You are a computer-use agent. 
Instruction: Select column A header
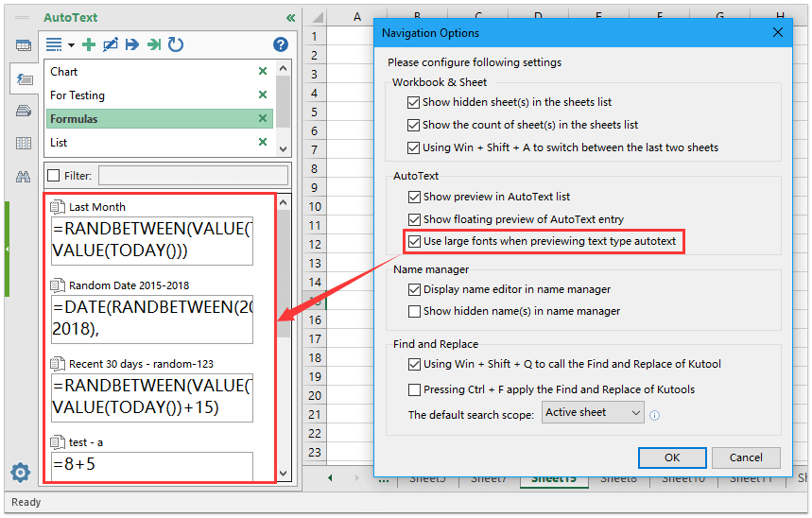click(x=356, y=17)
